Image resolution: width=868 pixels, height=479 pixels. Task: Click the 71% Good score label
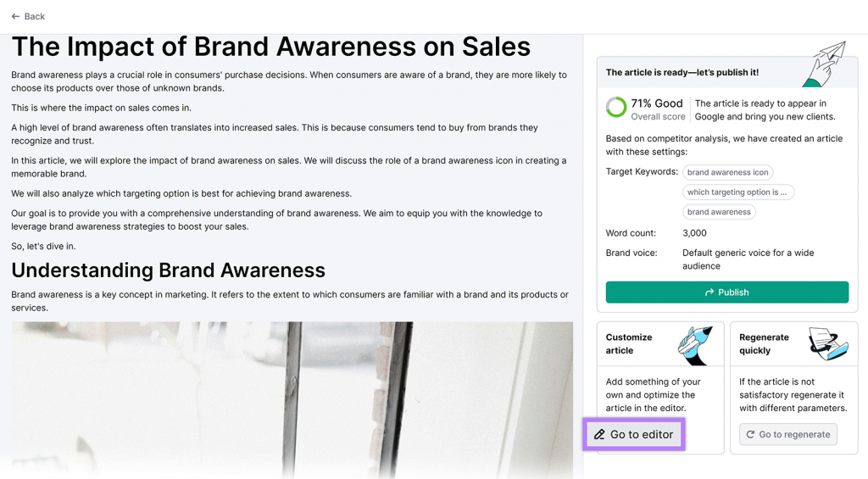(x=657, y=103)
